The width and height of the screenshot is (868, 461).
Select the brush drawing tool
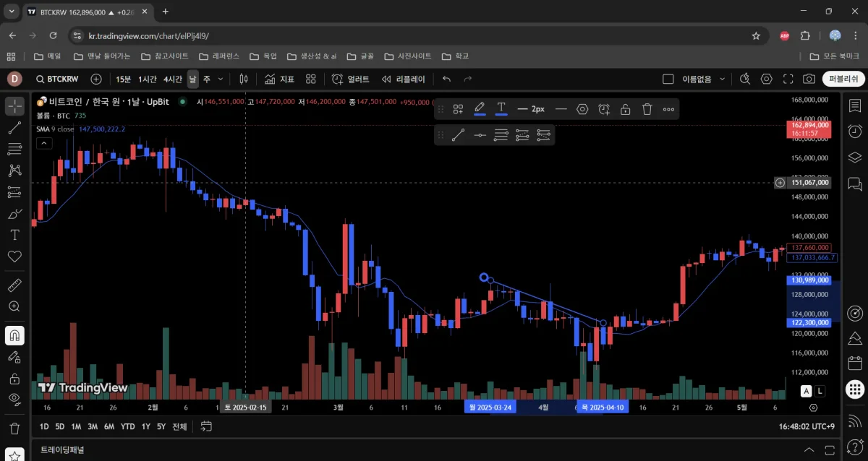click(14, 214)
